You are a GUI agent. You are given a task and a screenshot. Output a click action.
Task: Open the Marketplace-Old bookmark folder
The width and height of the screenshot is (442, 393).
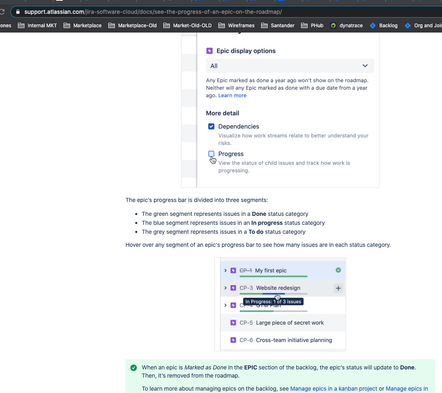(132, 25)
